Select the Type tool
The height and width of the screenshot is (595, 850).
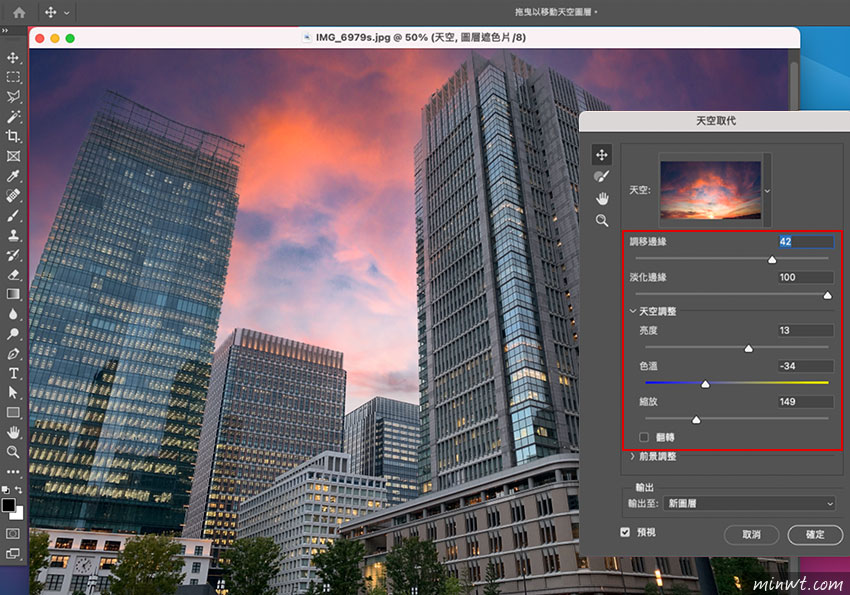(x=13, y=373)
